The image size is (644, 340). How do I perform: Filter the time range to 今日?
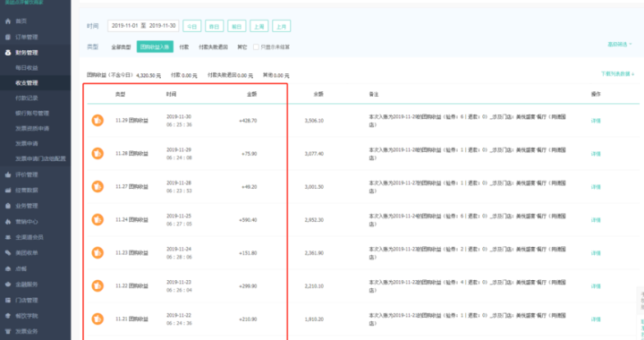coord(191,26)
